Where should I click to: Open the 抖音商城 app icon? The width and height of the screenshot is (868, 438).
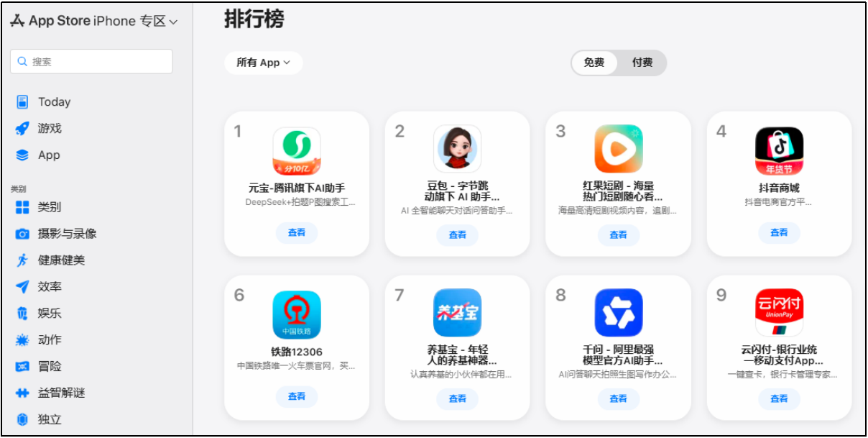[780, 150]
